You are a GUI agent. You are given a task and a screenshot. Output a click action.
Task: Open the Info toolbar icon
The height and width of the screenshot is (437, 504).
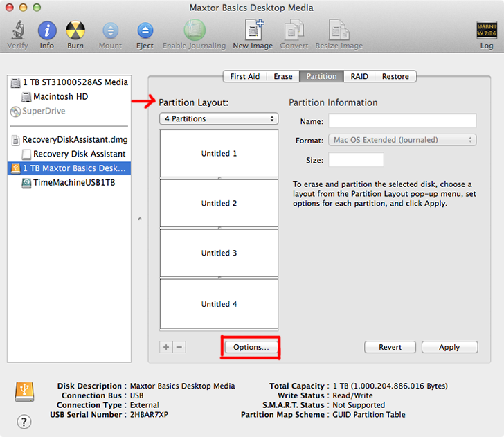coord(47,30)
